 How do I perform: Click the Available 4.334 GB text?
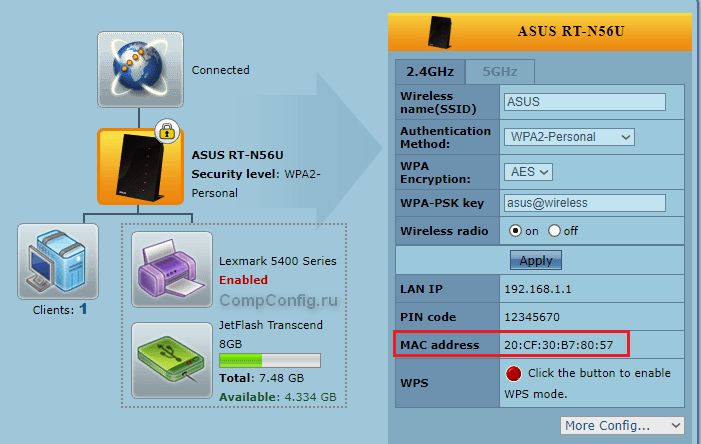(x=278, y=397)
